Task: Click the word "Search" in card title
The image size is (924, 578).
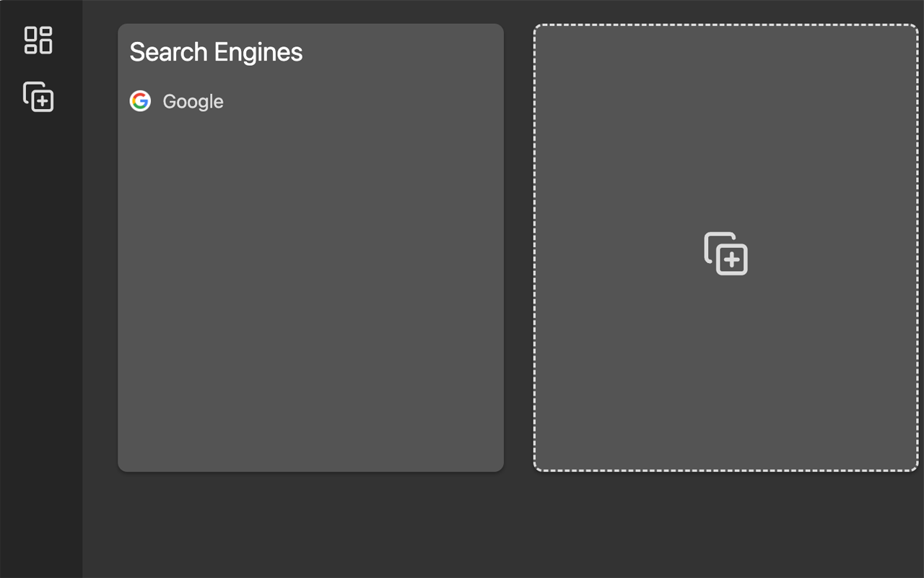Action: [x=168, y=52]
